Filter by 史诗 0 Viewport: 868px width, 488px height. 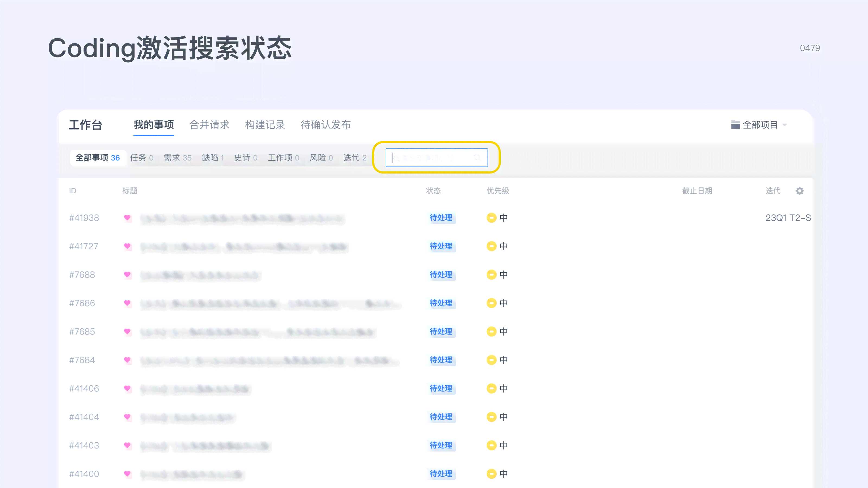tap(246, 158)
